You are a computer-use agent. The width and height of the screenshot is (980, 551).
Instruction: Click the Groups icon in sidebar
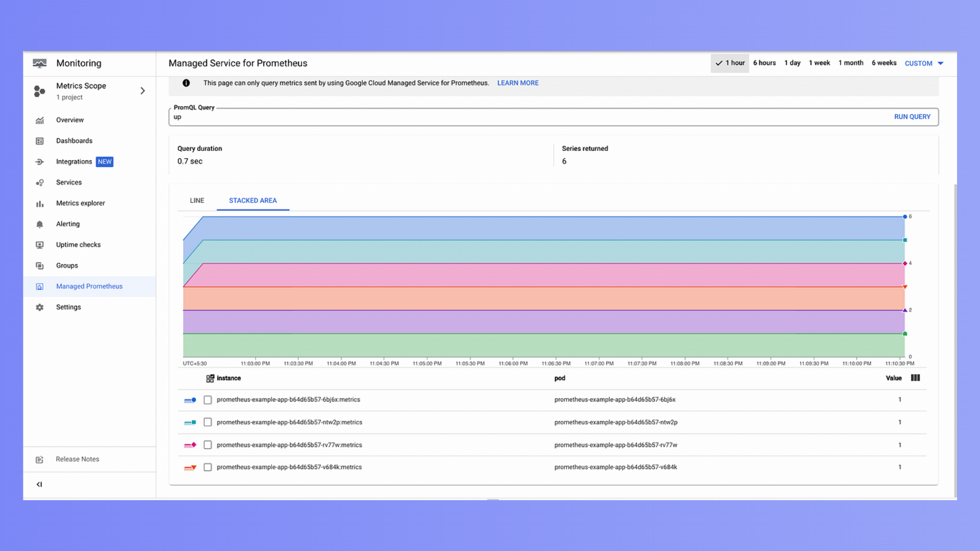[x=40, y=266]
